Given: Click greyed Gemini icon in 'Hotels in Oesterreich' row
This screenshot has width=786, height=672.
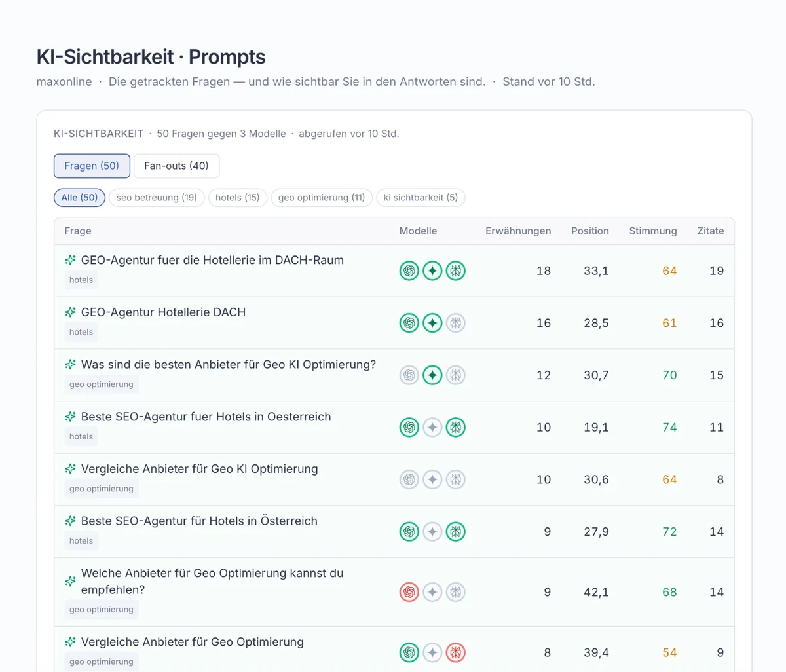Looking at the screenshot, I should tap(432, 427).
